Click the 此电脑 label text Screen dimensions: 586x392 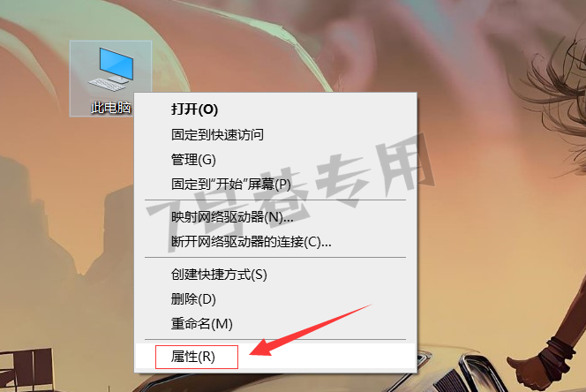point(110,108)
